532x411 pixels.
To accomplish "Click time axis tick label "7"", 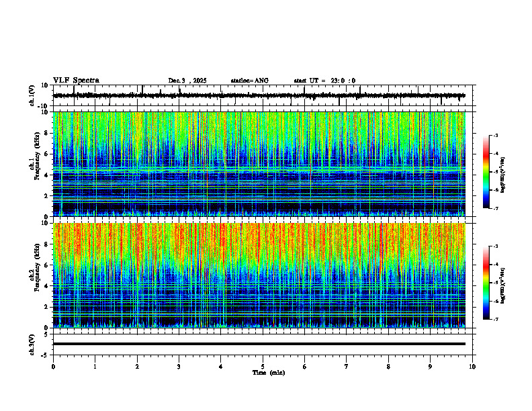I will [347, 367].
